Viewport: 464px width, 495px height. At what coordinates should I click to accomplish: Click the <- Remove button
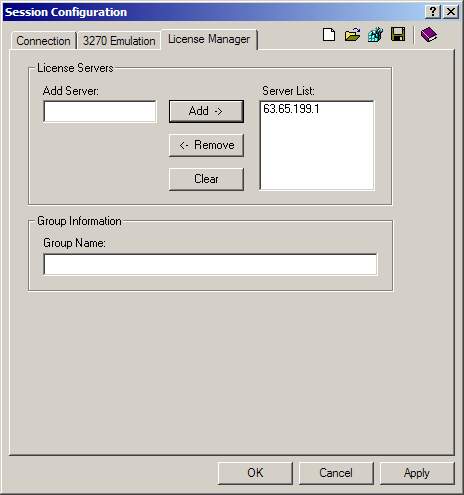tap(206, 145)
